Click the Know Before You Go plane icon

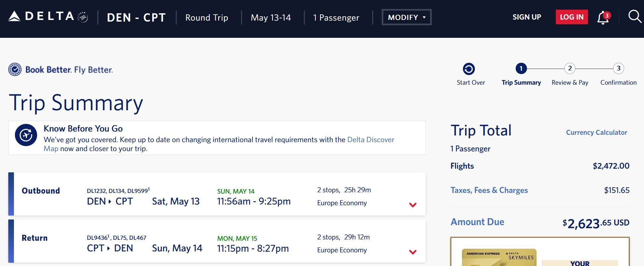[x=26, y=135]
